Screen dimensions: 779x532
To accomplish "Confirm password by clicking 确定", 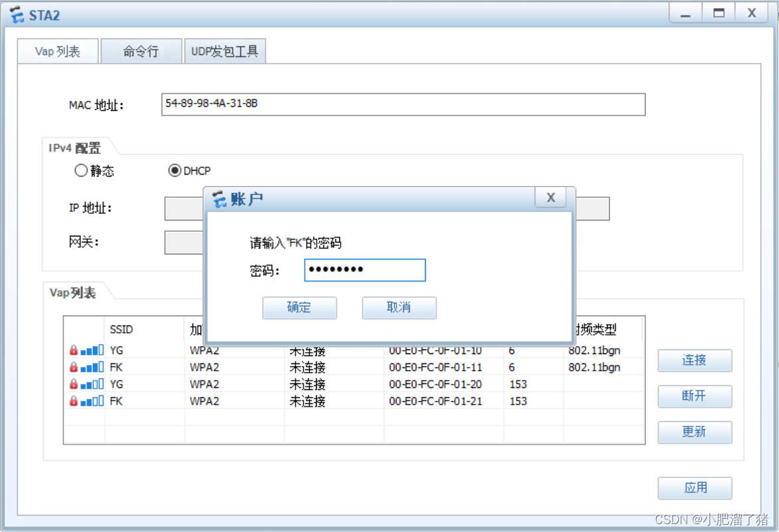I will tap(300, 308).
